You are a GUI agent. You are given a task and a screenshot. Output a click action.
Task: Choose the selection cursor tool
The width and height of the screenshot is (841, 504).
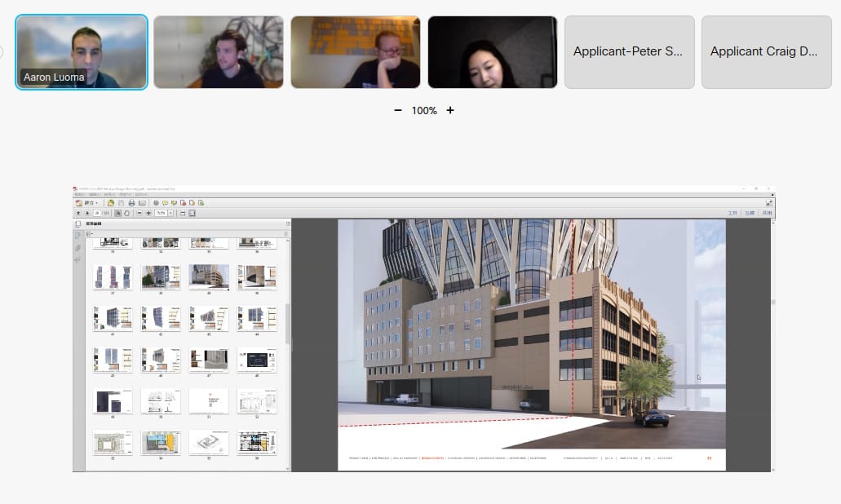(x=118, y=213)
